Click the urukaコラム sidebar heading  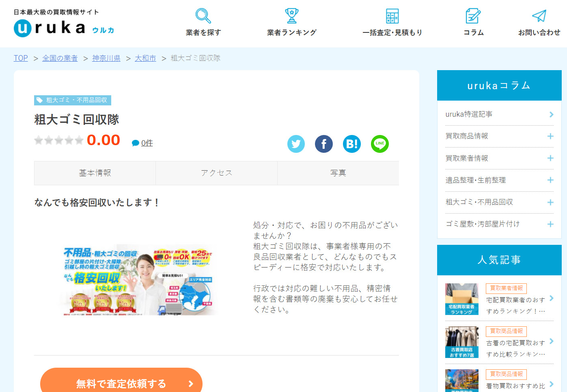click(499, 86)
